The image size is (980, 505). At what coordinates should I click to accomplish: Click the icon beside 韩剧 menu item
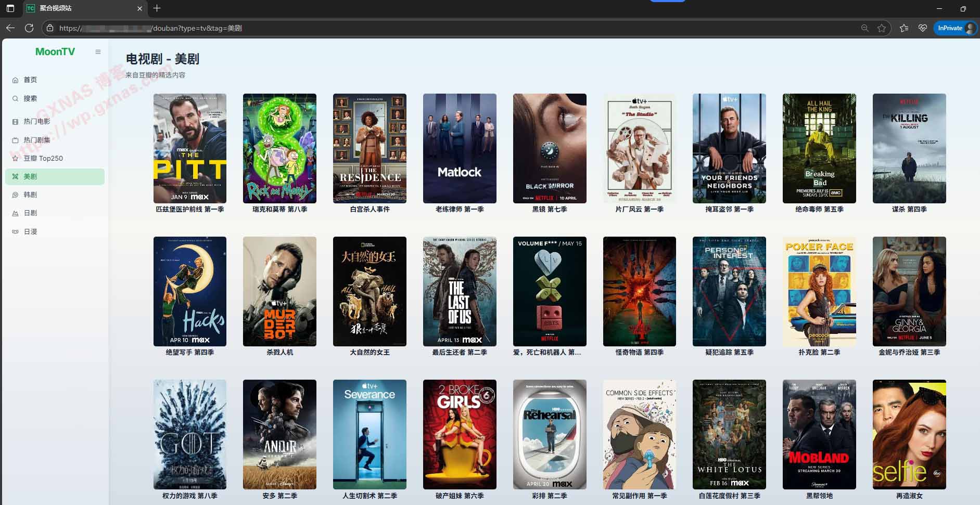15,195
